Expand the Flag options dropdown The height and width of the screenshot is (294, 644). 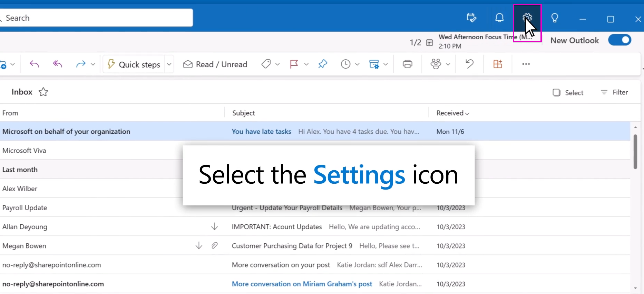coord(306,64)
